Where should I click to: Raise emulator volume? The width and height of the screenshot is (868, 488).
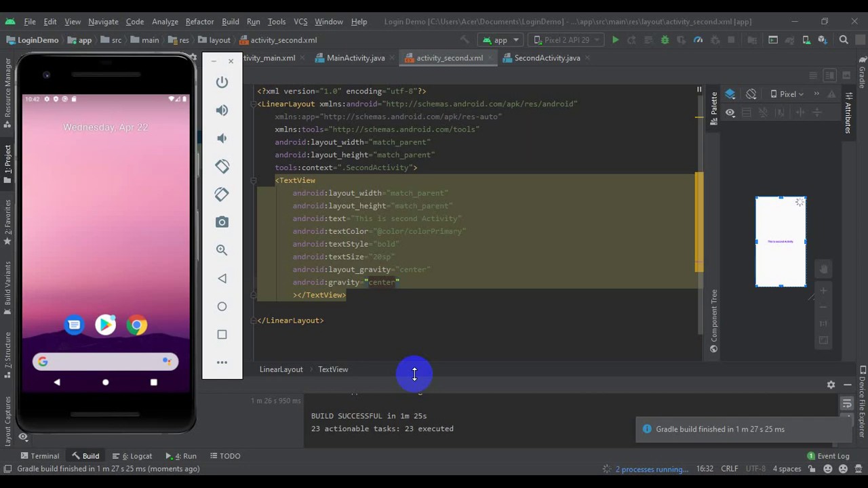tap(222, 110)
